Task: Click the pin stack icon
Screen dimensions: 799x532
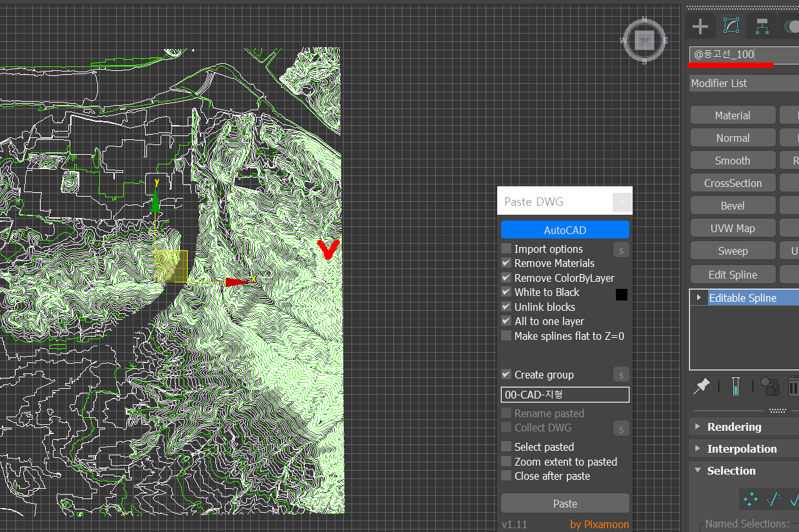Action: (x=701, y=386)
